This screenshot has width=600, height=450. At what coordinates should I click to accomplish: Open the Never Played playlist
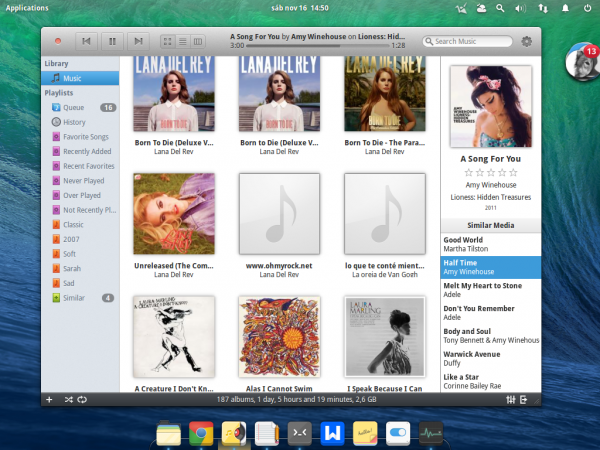click(x=80, y=181)
